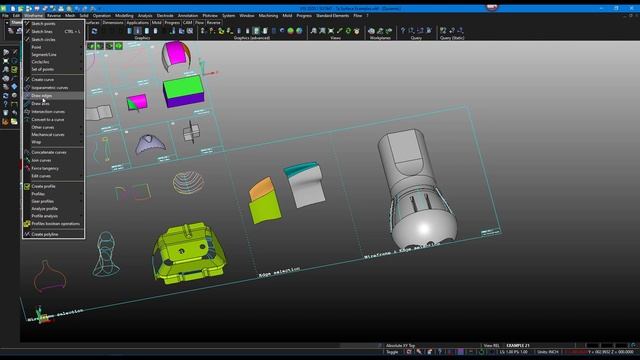Choose Sketch circles menu entry
640x360 pixels.
point(53,39)
